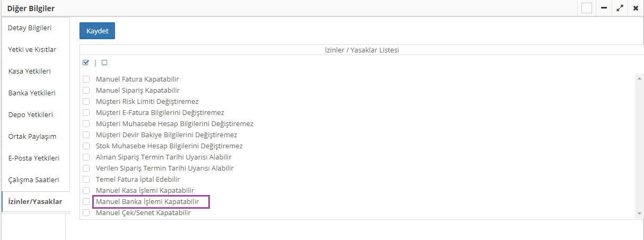Click the select-all checked box icon

point(86,63)
